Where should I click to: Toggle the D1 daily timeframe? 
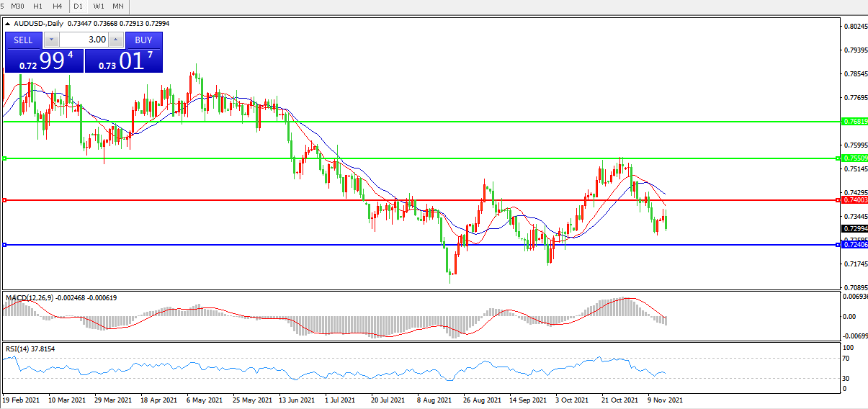coord(79,6)
